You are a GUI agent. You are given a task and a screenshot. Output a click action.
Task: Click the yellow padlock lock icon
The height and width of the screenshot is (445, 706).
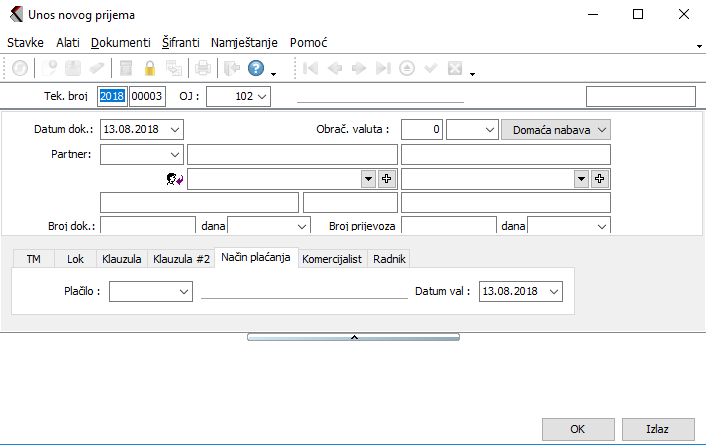(150, 69)
